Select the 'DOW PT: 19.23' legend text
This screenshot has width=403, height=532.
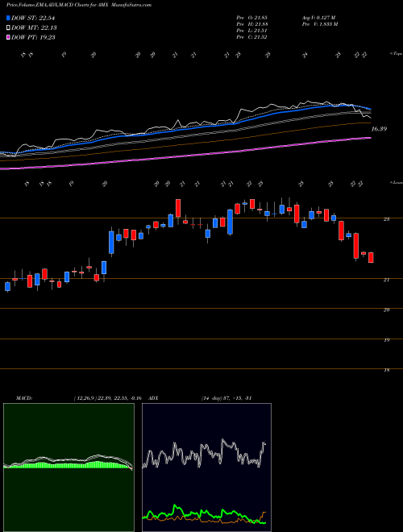tap(33, 37)
